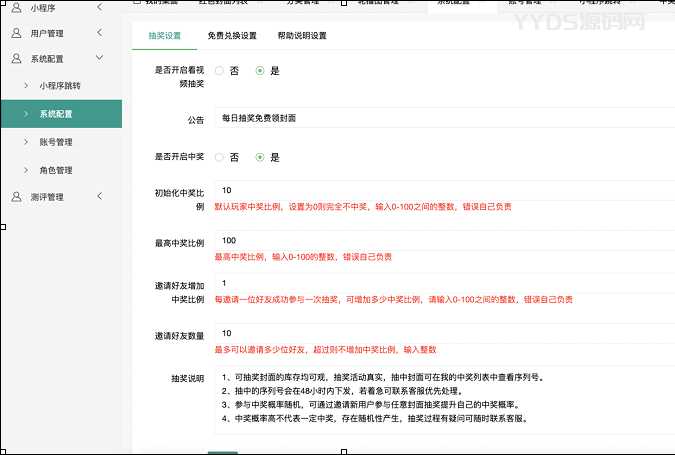Collapse the 系统配置 parent menu chevron
Screen dimensions: 675x455
click(x=99, y=58)
